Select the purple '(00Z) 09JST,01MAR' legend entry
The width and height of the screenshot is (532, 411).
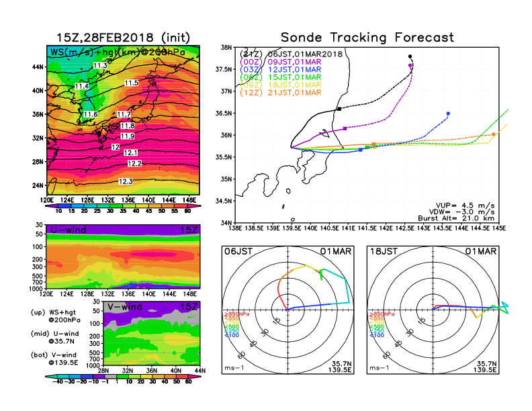click(280, 62)
